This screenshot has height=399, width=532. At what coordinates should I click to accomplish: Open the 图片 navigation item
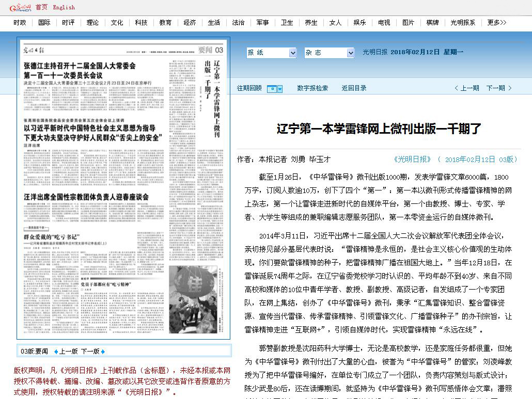pyautogui.click(x=408, y=22)
